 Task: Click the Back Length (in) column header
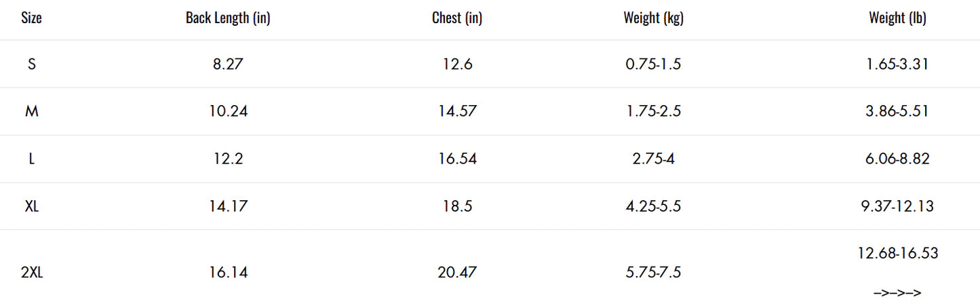point(228,18)
